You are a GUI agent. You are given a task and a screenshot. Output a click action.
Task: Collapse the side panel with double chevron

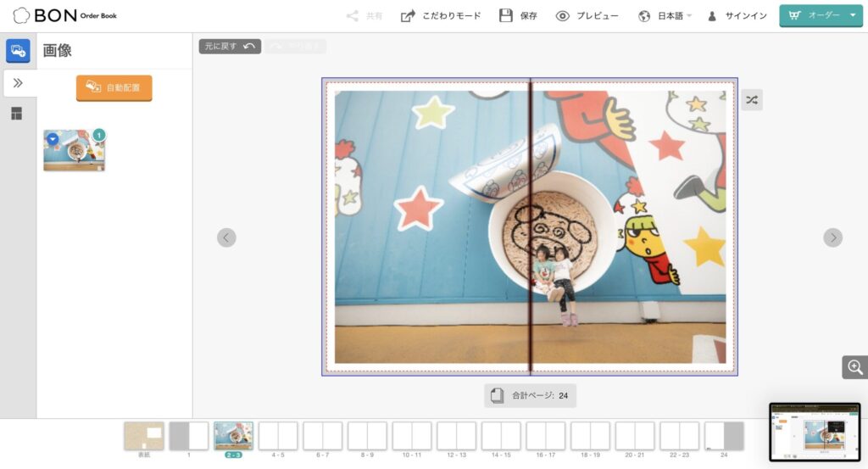coord(18,82)
